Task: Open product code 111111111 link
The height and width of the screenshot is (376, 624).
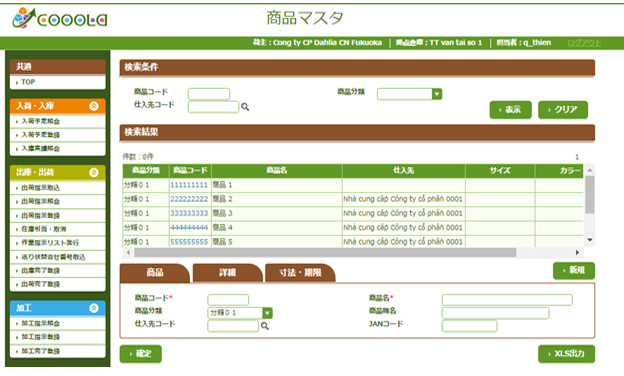Action: coord(189,185)
